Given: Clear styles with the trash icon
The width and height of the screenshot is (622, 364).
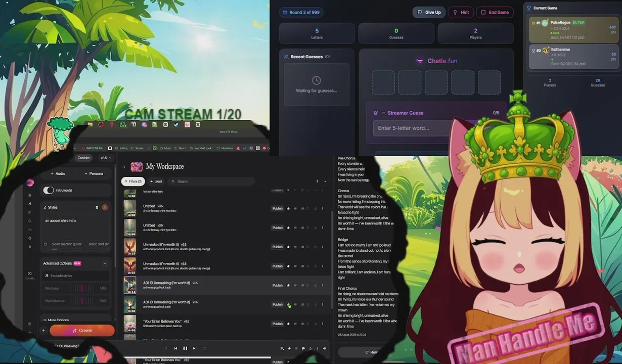Looking at the screenshot, I should pyautogui.click(x=97, y=207).
